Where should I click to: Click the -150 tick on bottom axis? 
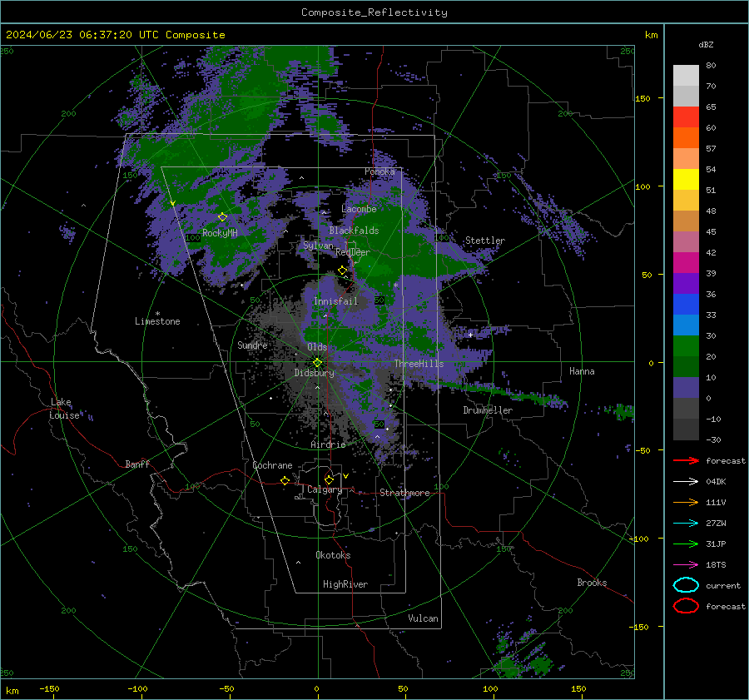click(x=49, y=688)
